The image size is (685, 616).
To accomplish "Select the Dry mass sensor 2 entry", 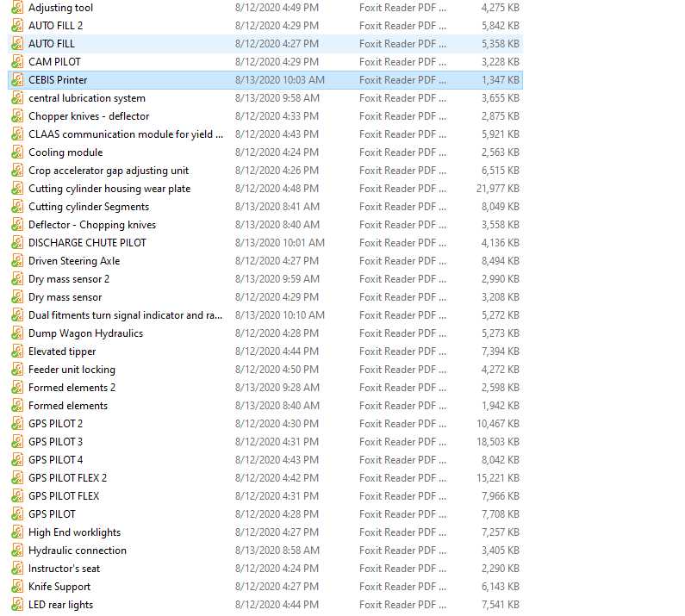I will [69, 279].
